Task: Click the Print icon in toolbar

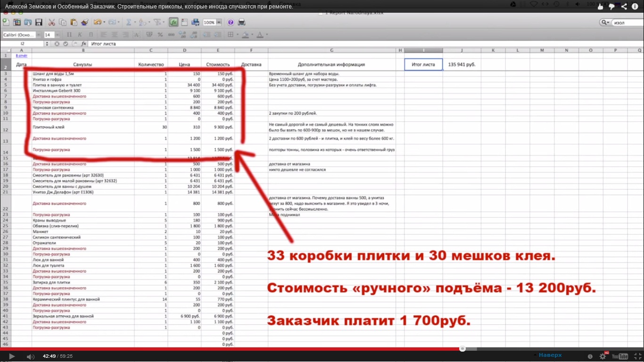Action: (x=241, y=22)
